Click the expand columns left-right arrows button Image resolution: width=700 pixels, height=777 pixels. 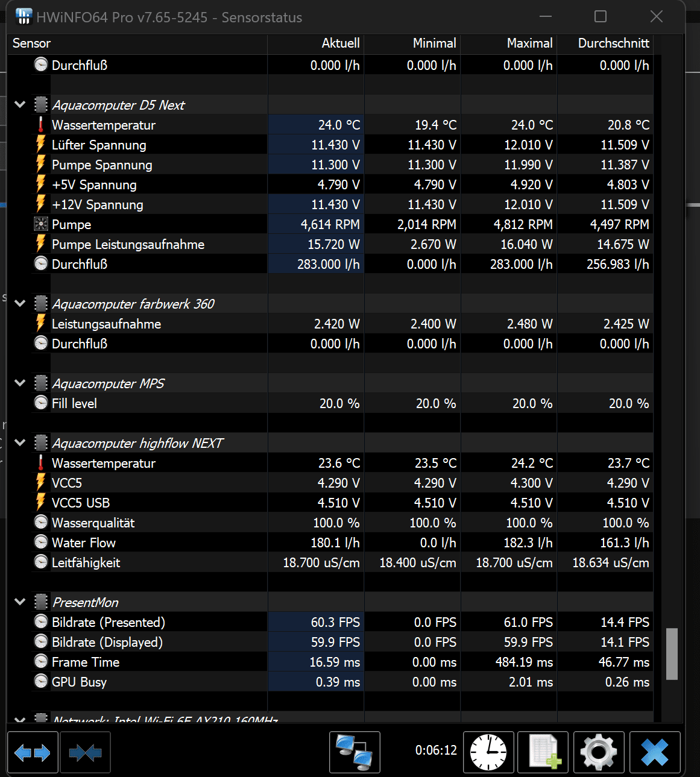pyautogui.click(x=33, y=752)
